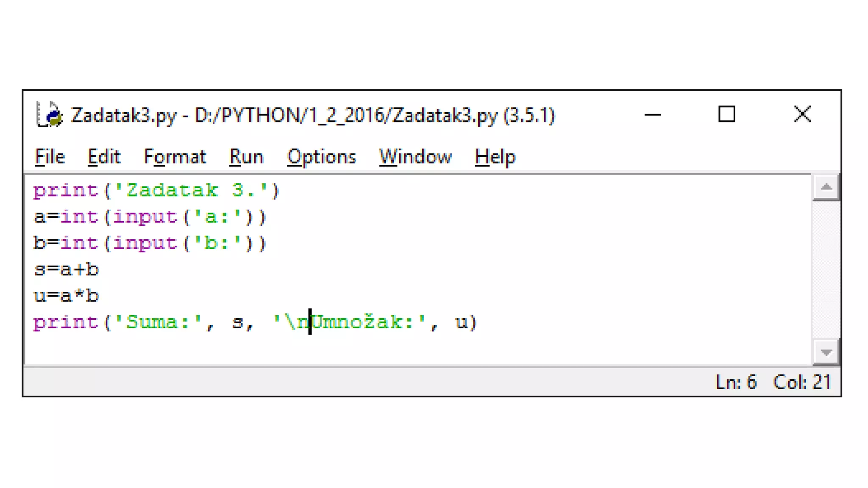
Task: Open the File menu
Action: 50,157
